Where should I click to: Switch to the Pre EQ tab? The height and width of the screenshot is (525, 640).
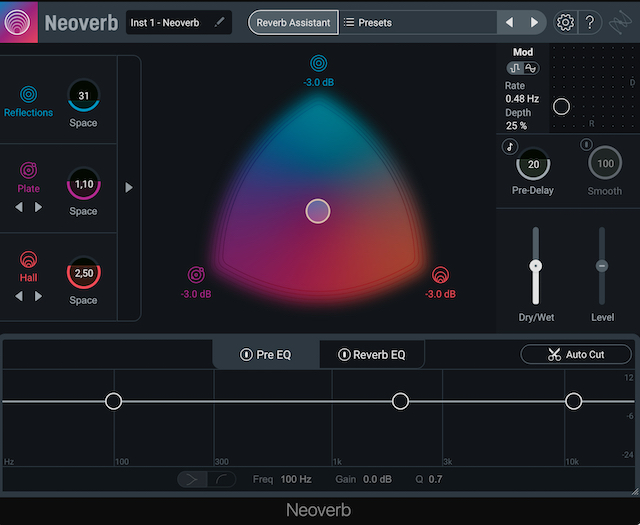(x=266, y=355)
